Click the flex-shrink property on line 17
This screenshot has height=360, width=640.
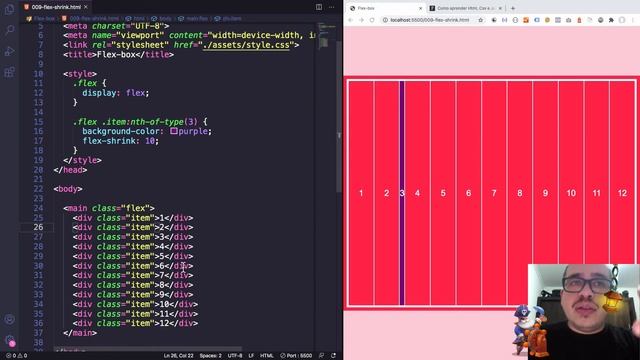click(109, 141)
